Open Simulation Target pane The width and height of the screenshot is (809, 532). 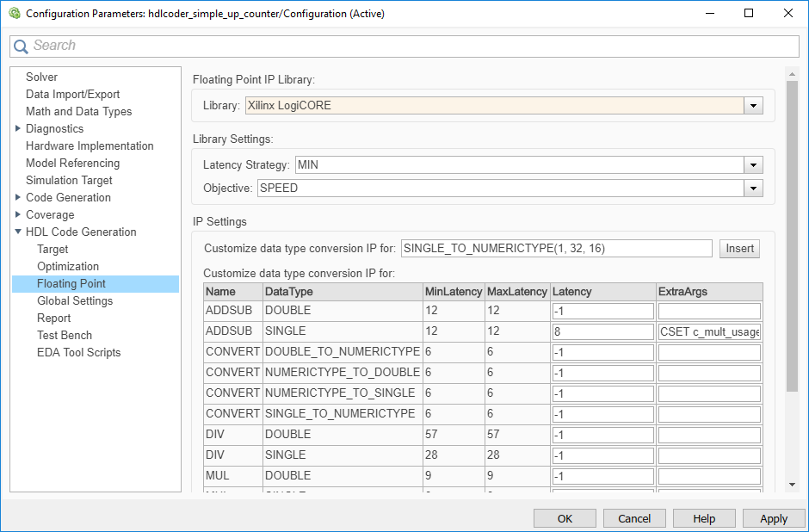coord(69,180)
